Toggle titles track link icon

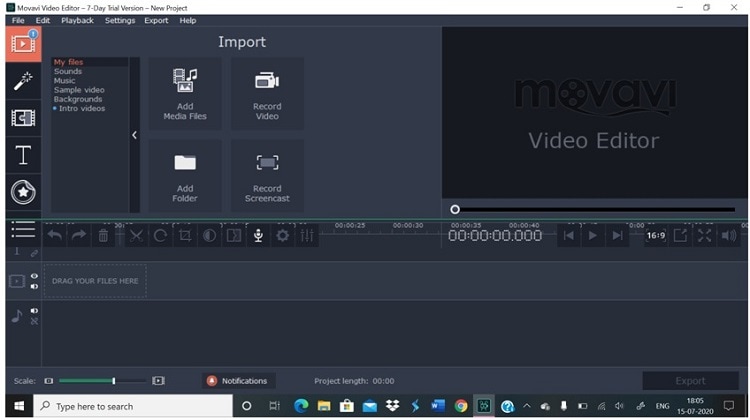click(x=34, y=253)
